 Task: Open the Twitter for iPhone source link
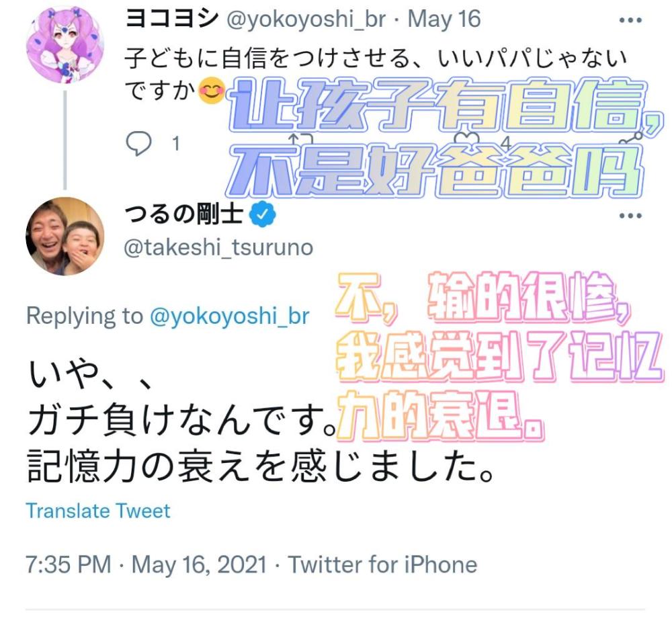tap(382, 564)
